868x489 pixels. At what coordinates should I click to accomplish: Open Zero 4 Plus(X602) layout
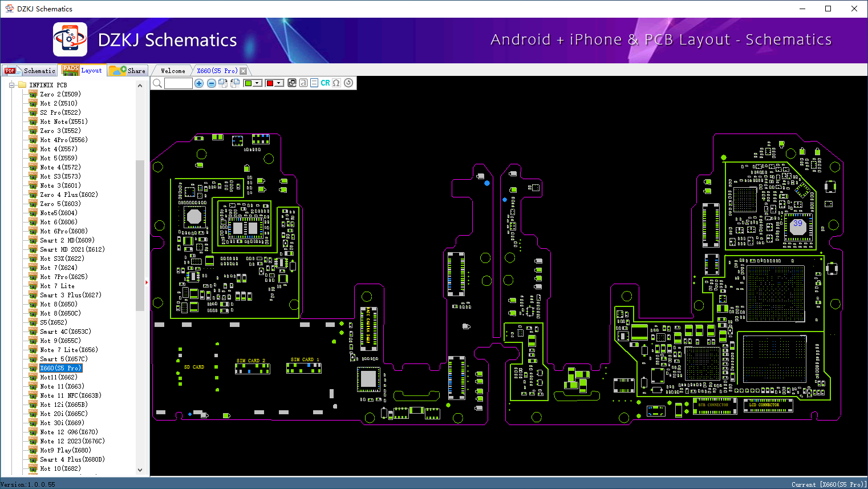pos(69,195)
